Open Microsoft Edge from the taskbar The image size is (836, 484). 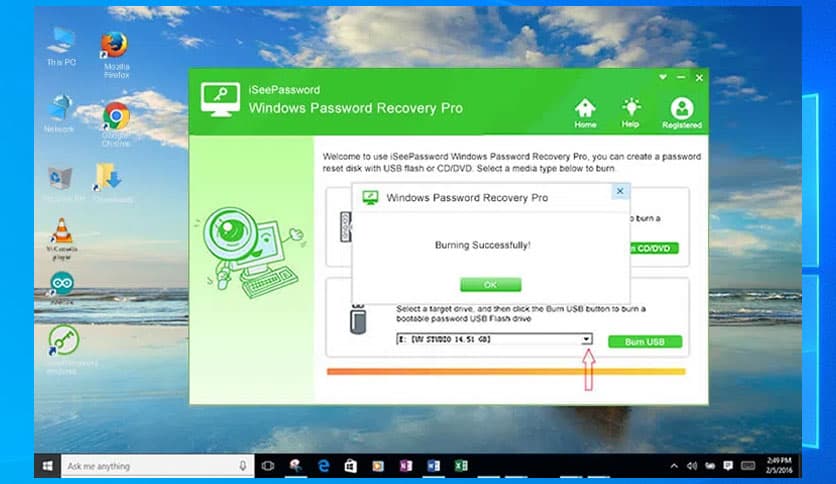click(x=323, y=466)
